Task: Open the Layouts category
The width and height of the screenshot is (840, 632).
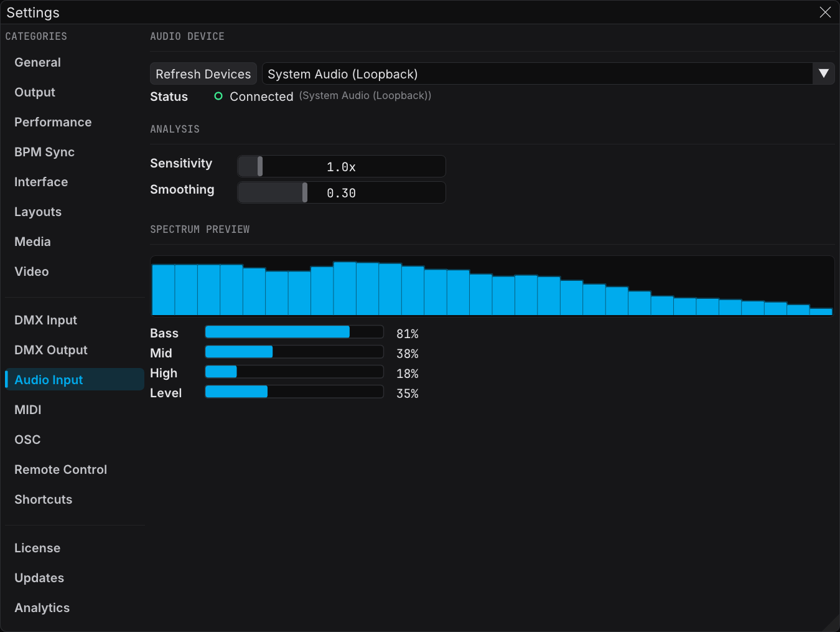Action: [75, 212]
